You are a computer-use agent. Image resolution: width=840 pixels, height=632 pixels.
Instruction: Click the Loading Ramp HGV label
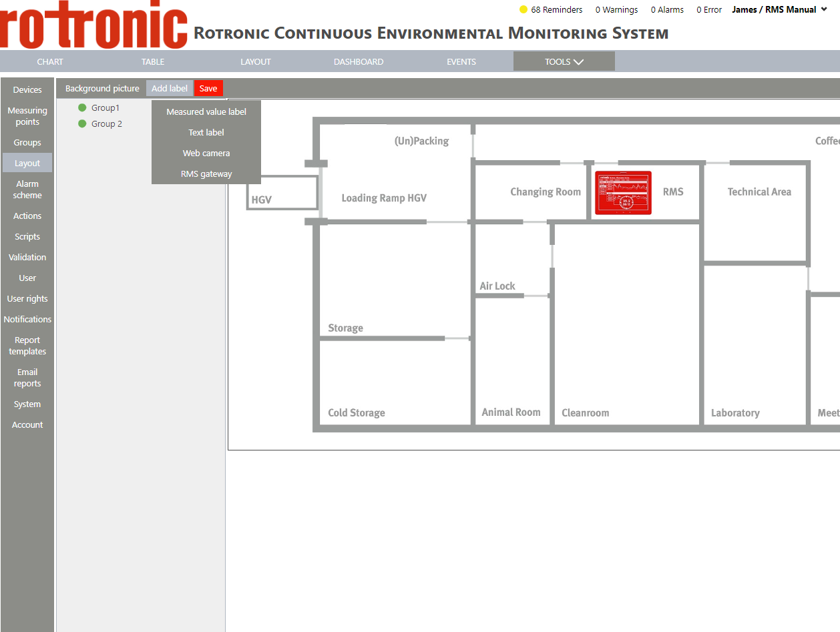pos(384,198)
